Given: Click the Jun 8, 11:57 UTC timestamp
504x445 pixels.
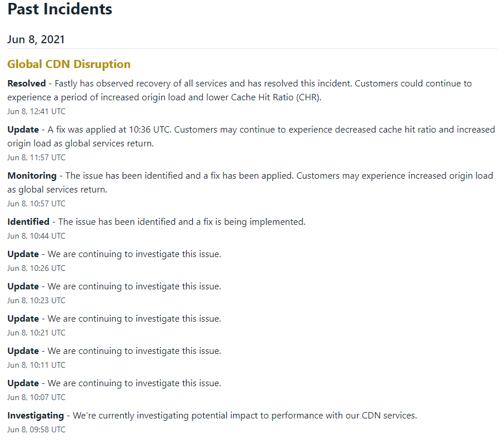Looking at the screenshot, I should coord(36,157).
